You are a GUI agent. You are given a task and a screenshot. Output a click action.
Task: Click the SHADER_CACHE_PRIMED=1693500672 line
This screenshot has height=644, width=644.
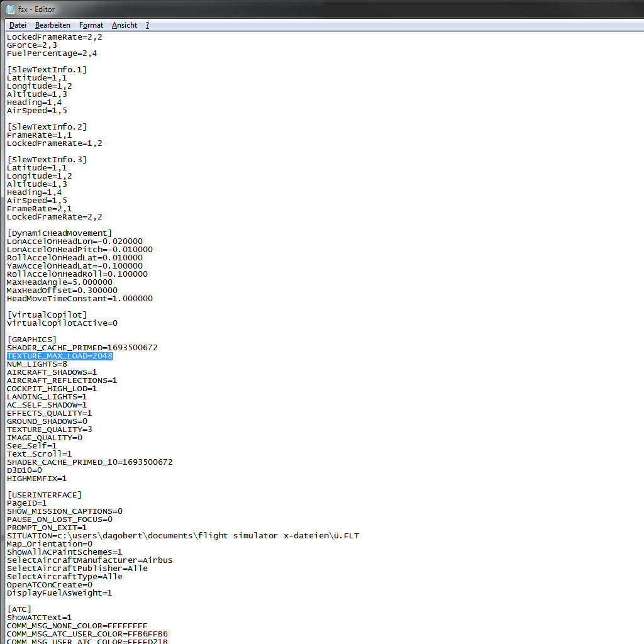point(82,348)
